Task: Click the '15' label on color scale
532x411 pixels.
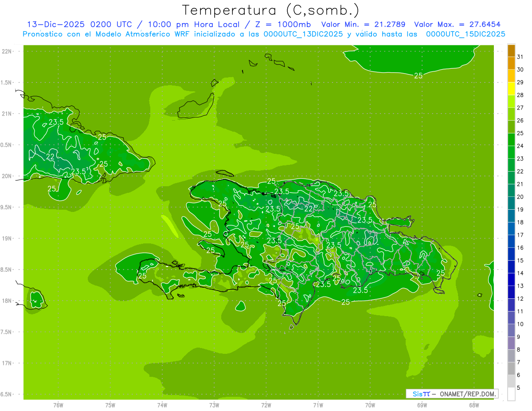Action: (520, 260)
